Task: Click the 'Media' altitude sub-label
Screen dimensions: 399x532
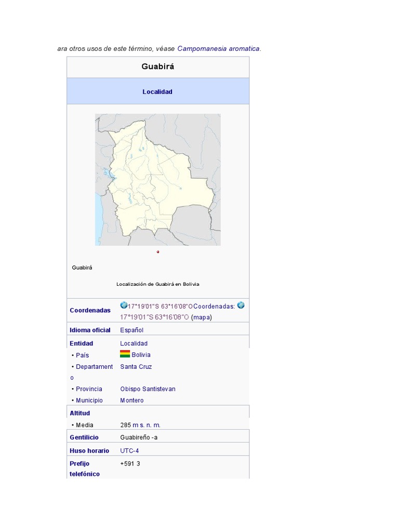Action: pos(85,425)
